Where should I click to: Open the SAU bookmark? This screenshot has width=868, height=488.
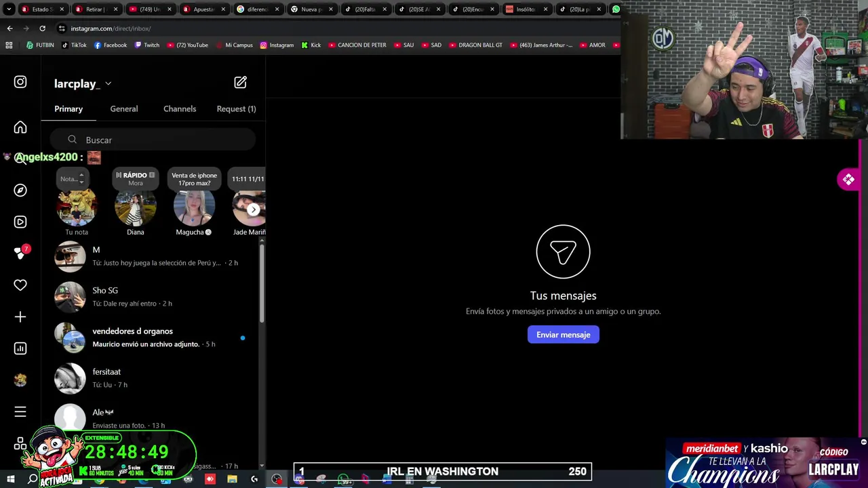tap(403, 45)
